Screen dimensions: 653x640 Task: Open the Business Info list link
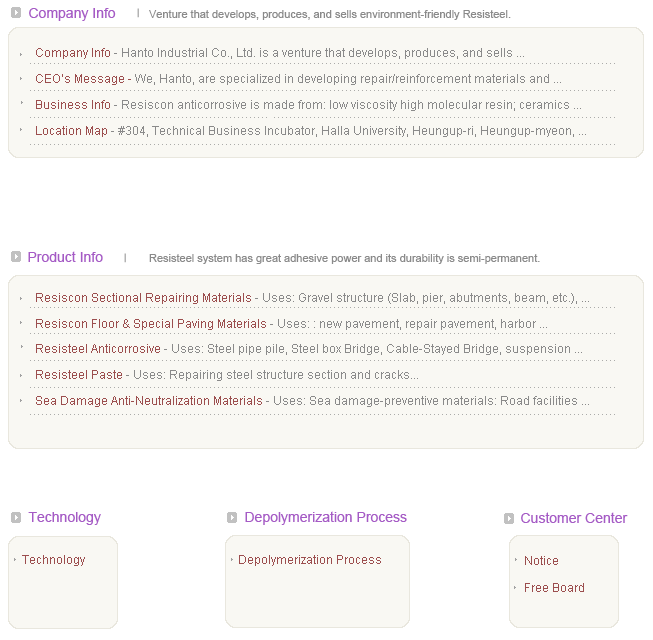(x=73, y=105)
